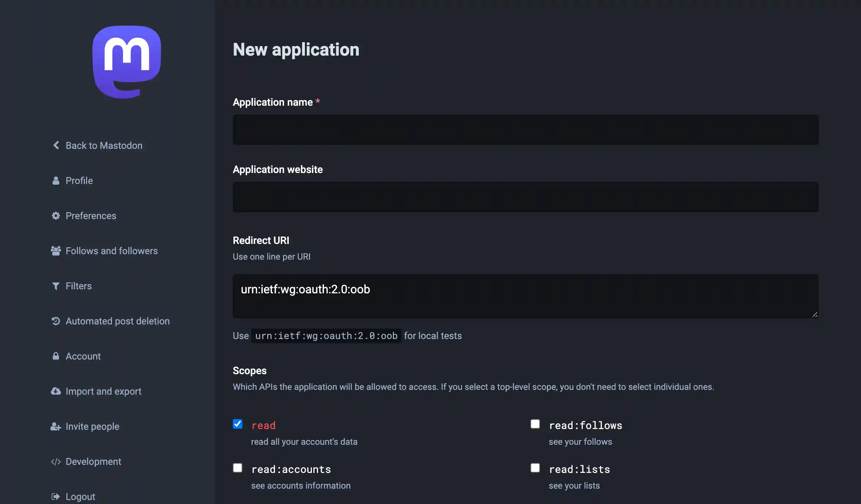Click the Account padlock icon

56,356
